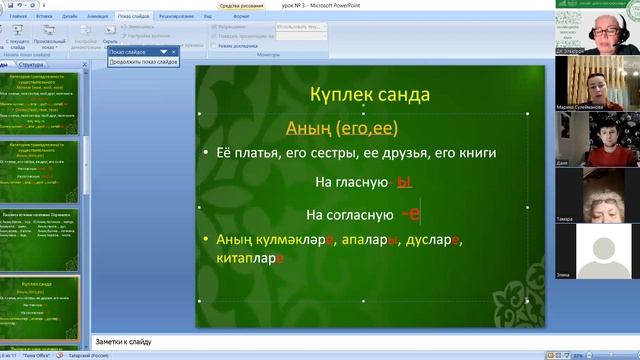The image size is (640, 360).
Task: Click the language indicator Татарский (Россия)
Action: coord(88,356)
